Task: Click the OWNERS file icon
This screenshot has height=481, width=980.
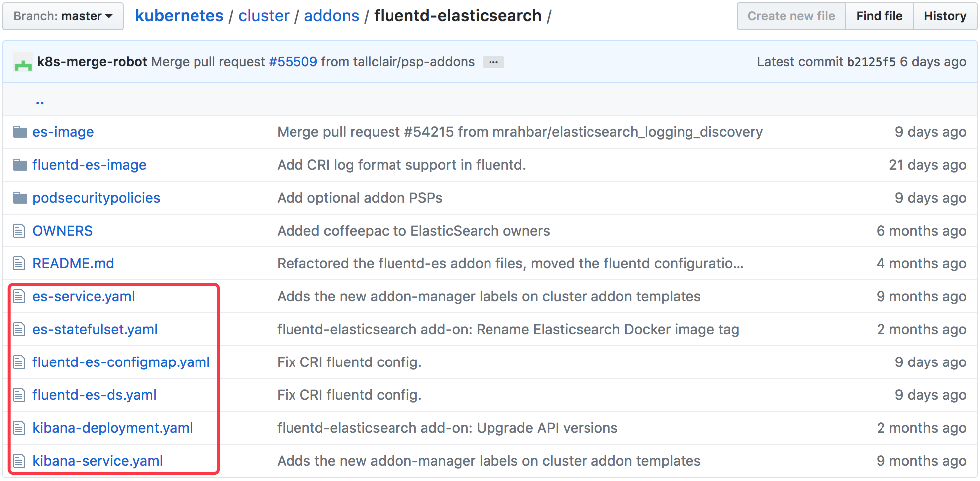Action: pos(19,231)
